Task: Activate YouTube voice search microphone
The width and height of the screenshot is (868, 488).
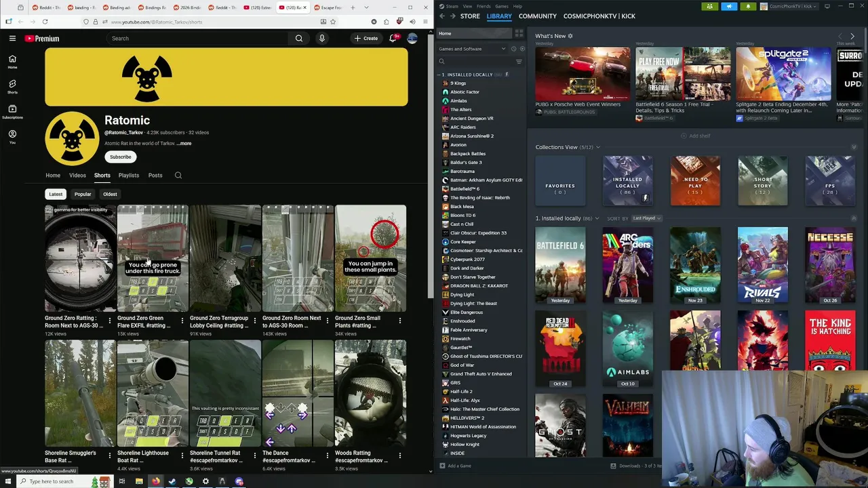Action: (x=322, y=39)
